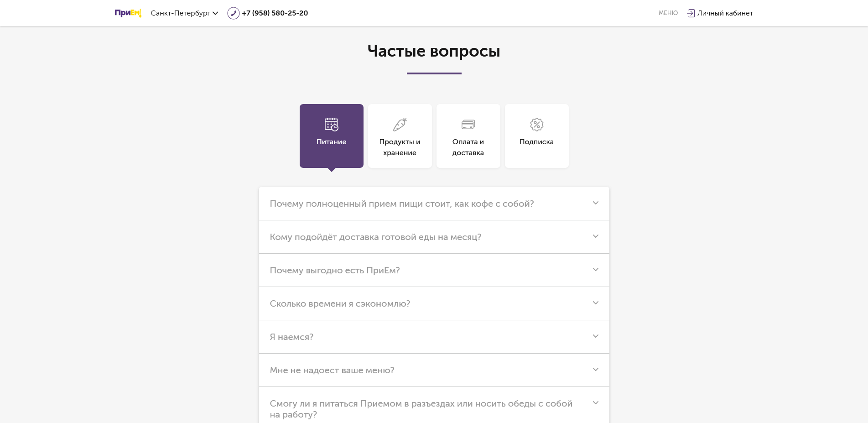This screenshot has width=868, height=423.
Task: Switch to the Оплата и доставка tab
Action: [x=468, y=136]
